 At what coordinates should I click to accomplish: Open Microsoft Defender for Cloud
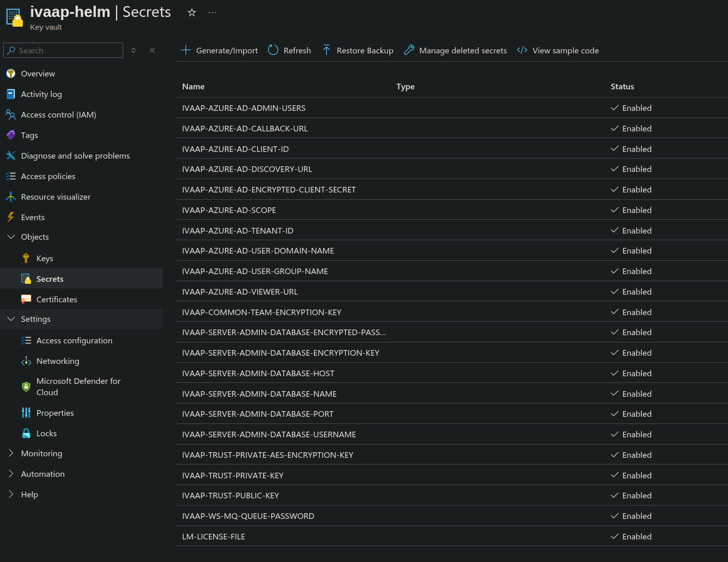79,386
